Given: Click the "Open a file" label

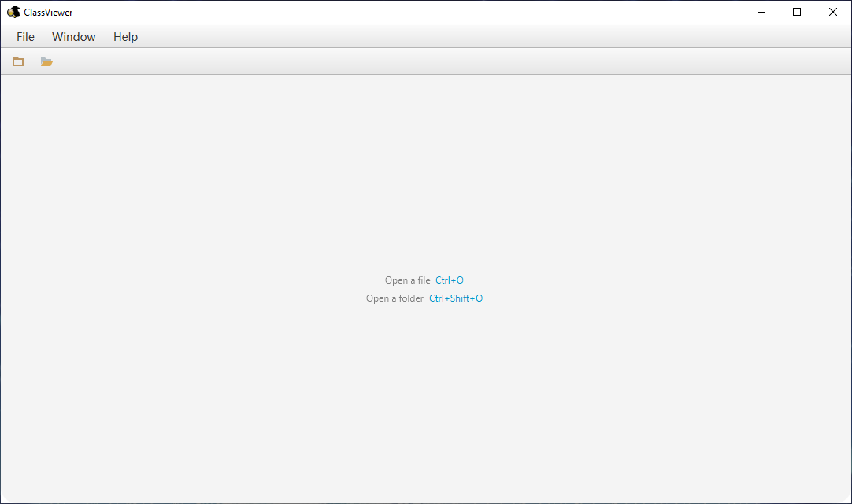Looking at the screenshot, I should click(408, 280).
